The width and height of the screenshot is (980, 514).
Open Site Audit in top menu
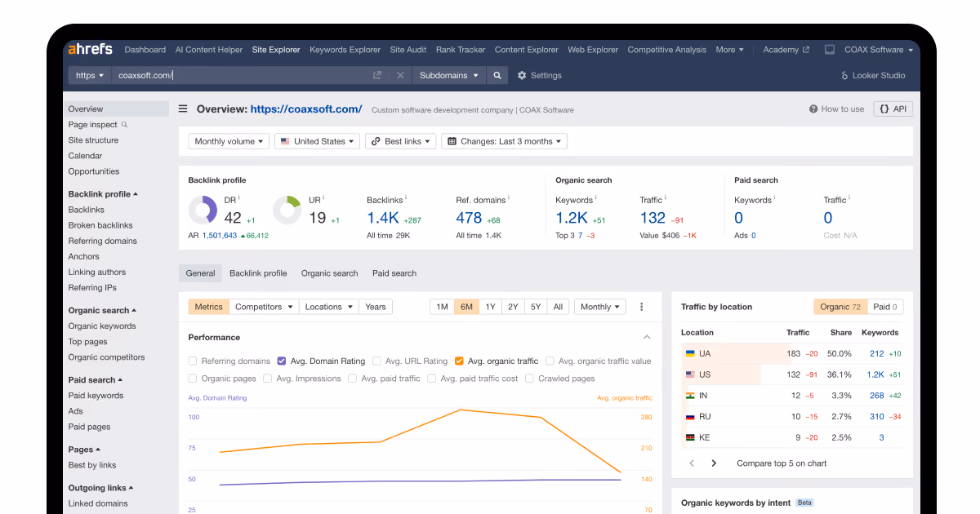click(x=408, y=50)
